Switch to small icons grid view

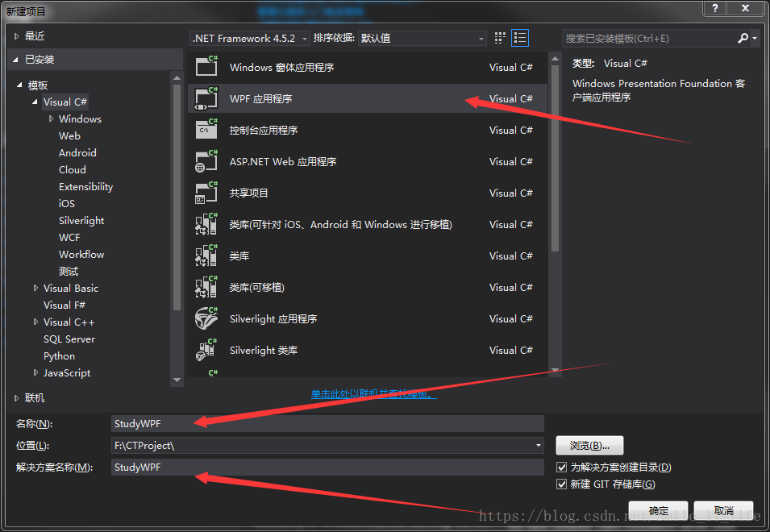click(x=500, y=38)
